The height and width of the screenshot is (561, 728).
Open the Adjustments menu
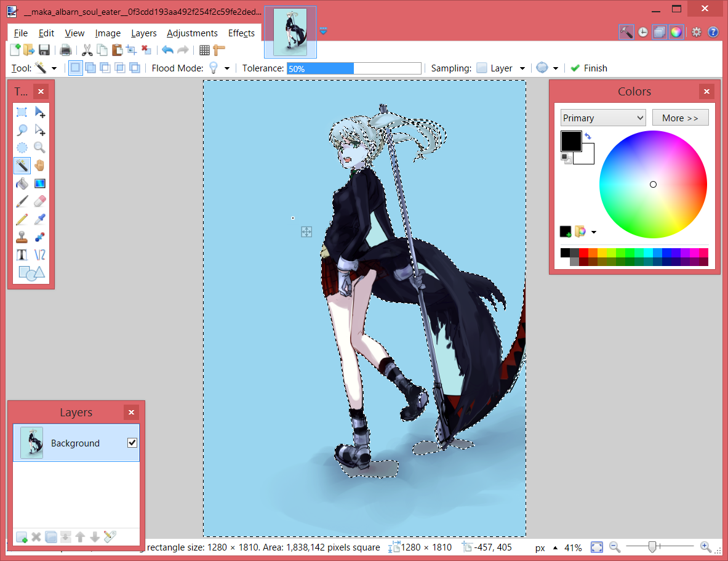[x=192, y=33]
